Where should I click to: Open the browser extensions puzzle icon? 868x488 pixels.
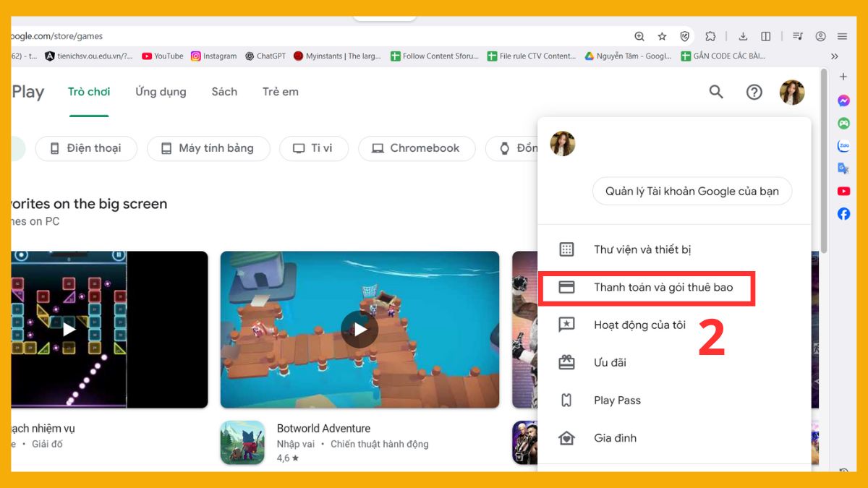pos(710,36)
